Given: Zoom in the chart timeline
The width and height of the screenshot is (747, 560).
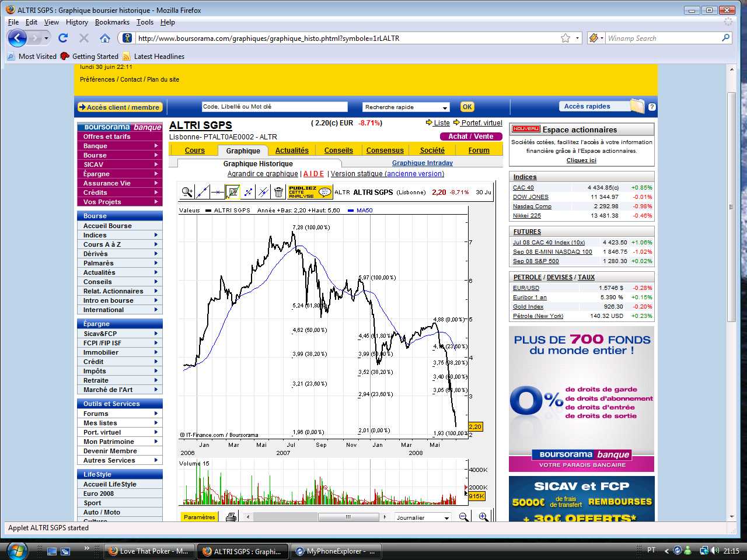Looking at the screenshot, I should (483, 517).
